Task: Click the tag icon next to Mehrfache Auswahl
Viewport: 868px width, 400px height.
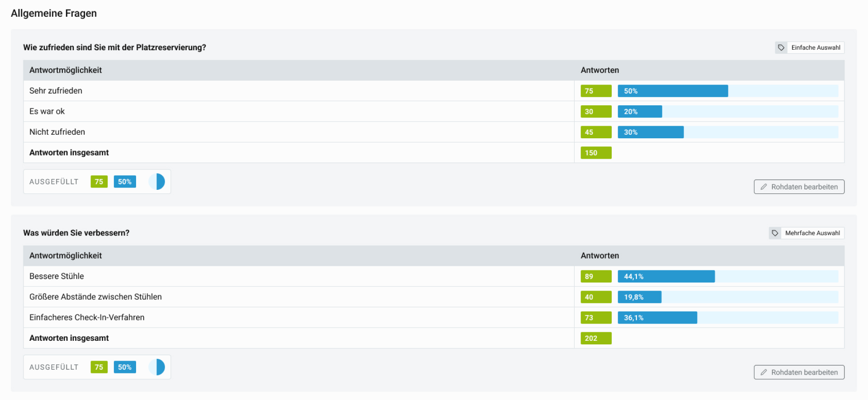Action: point(775,233)
